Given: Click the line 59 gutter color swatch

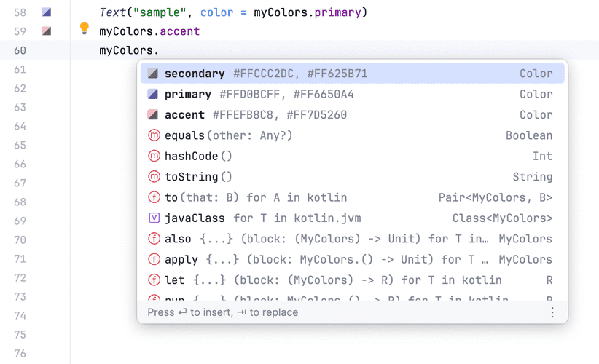Looking at the screenshot, I should coord(47,31).
